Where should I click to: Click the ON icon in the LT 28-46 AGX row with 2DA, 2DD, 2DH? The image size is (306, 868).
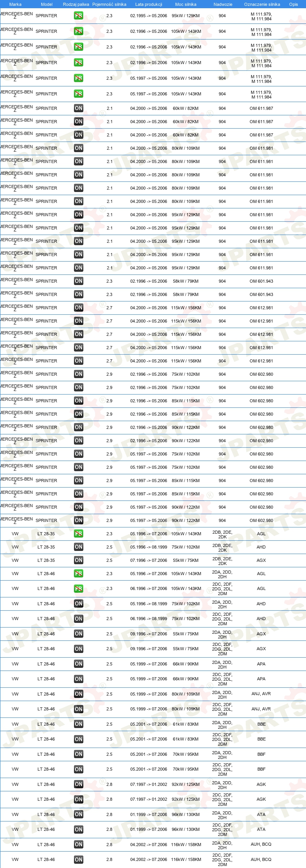pos(78,634)
